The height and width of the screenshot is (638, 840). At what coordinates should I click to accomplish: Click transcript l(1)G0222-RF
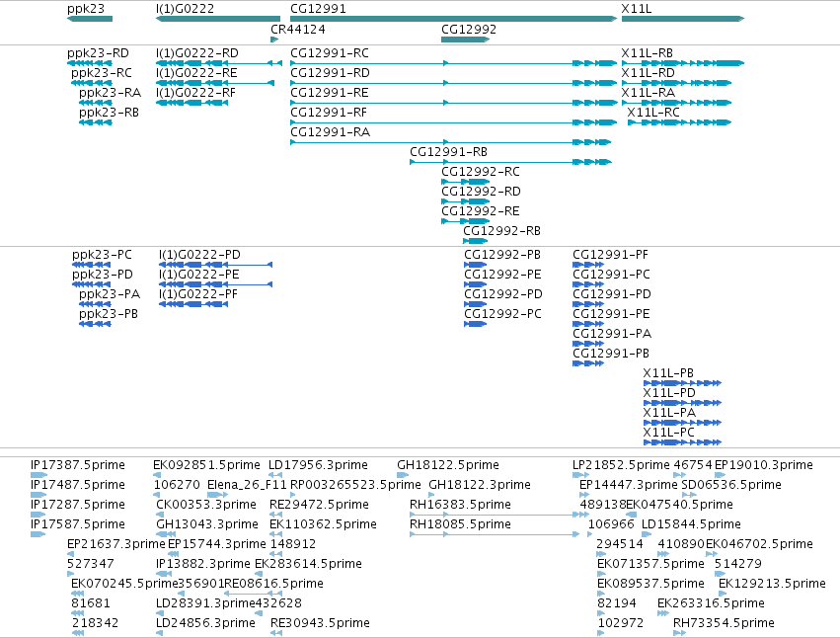[x=195, y=93]
